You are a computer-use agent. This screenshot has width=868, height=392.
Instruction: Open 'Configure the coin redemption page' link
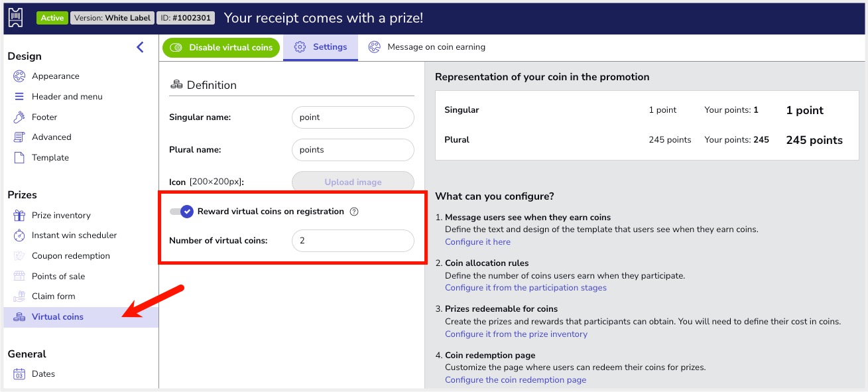click(515, 380)
